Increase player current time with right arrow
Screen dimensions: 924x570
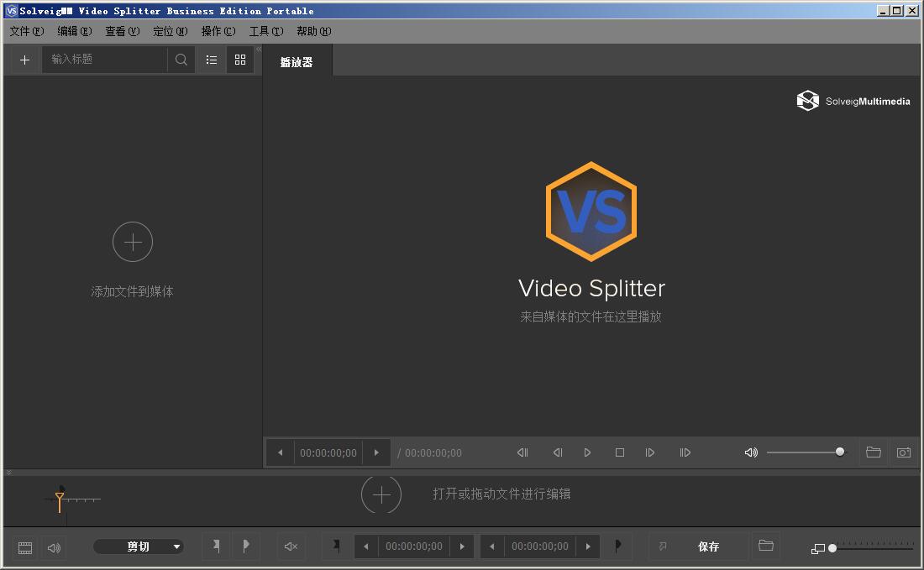376,452
